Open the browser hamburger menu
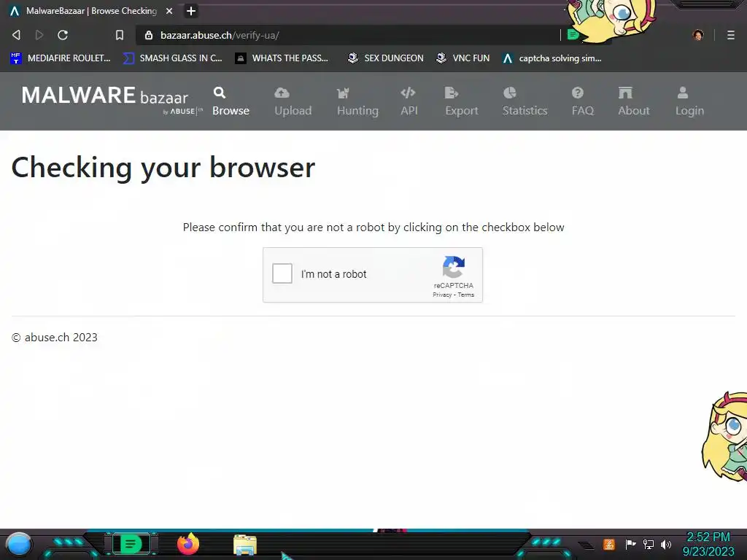 [731, 35]
